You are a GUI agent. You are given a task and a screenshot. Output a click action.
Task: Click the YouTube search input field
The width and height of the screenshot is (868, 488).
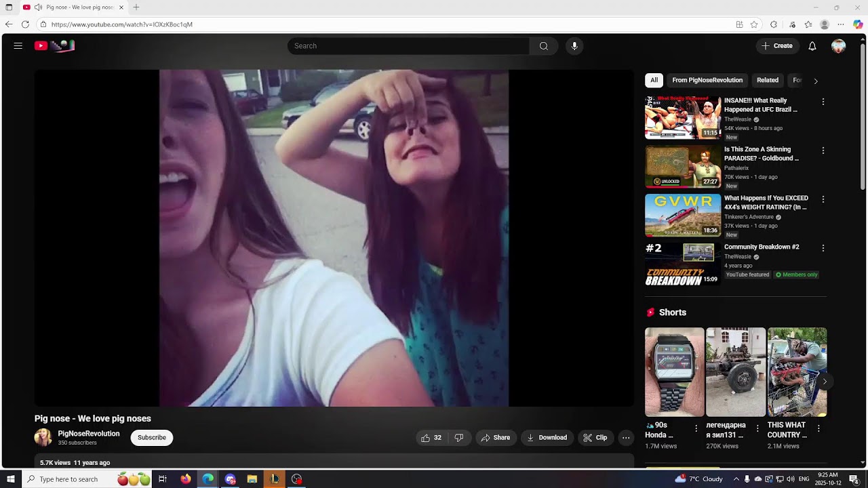tap(407, 46)
